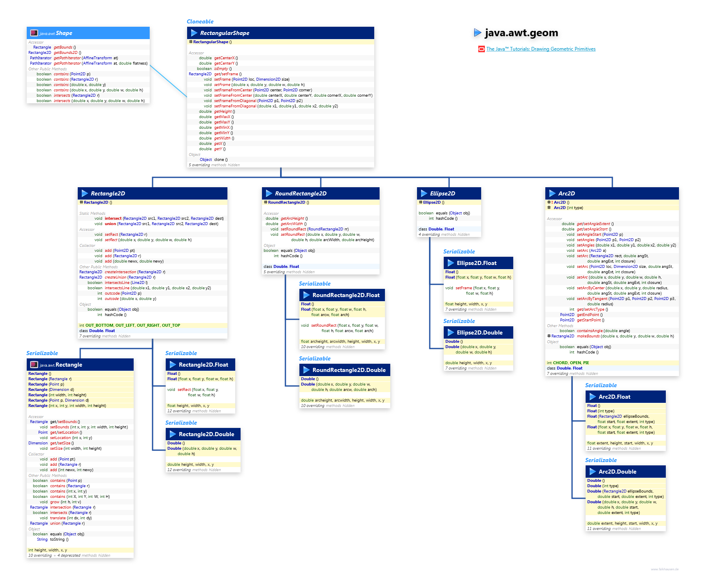Click Serializable label above Ellipse2D.Float
Image resolution: width=702 pixels, height=588 pixels.
coord(459,251)
